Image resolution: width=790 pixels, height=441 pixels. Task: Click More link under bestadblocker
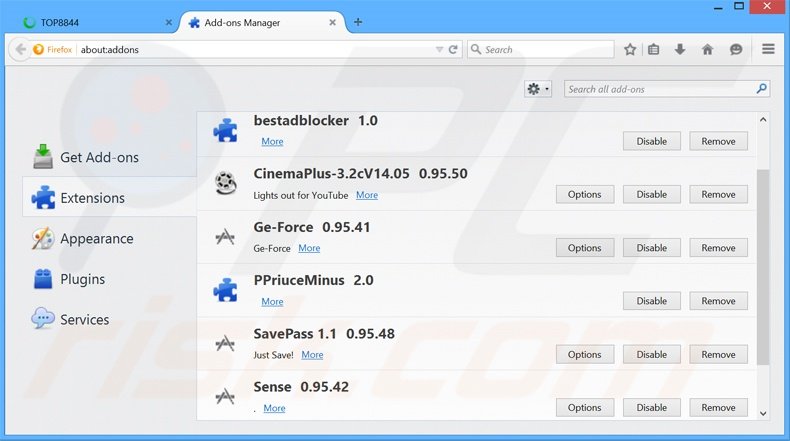click(272, 142)
